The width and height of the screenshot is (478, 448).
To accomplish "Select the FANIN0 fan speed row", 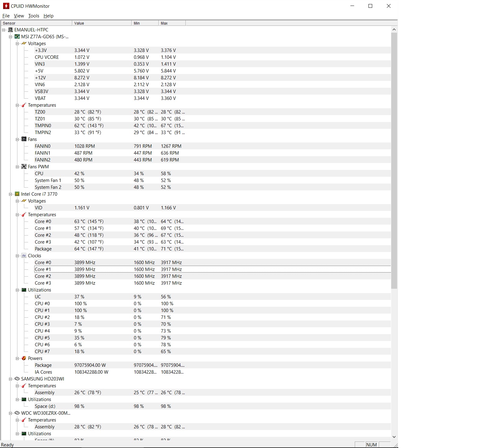I will (213, 146).
